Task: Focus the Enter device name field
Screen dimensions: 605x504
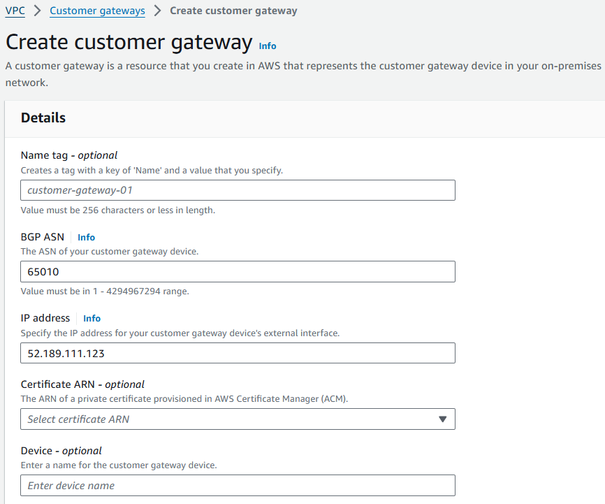Action: click(238, 485)
